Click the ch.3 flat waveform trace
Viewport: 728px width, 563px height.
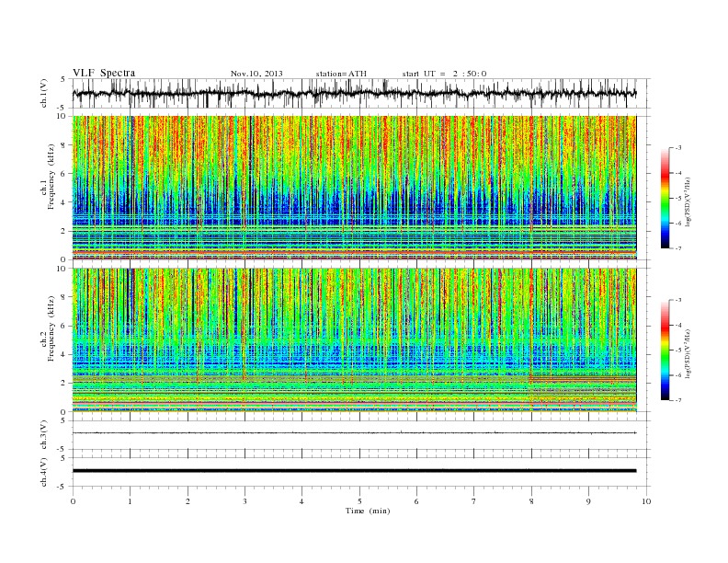coord(354,433)
